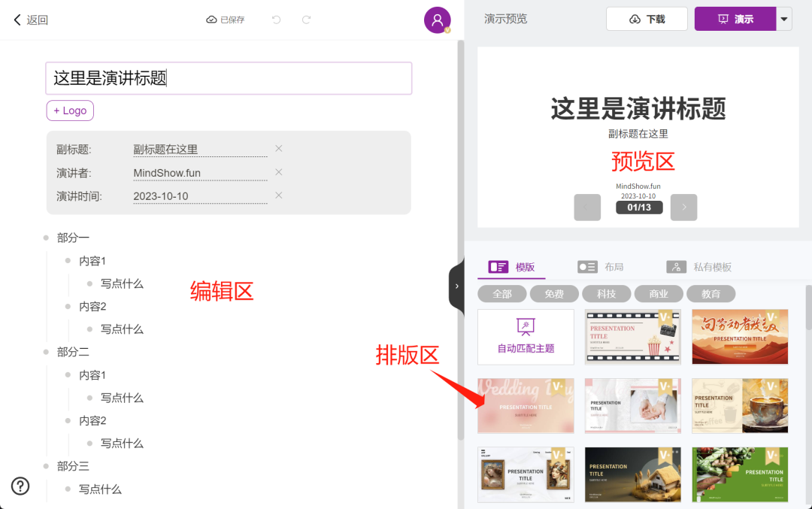Select the 科技 template category
This screenshot has height=509, width=812.
click(606, 294)
